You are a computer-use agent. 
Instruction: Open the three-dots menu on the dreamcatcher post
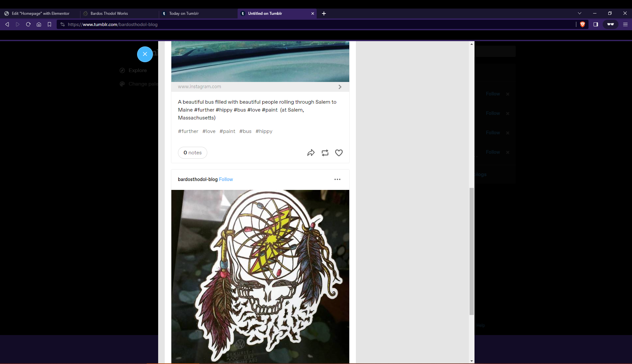coord(337,179)
